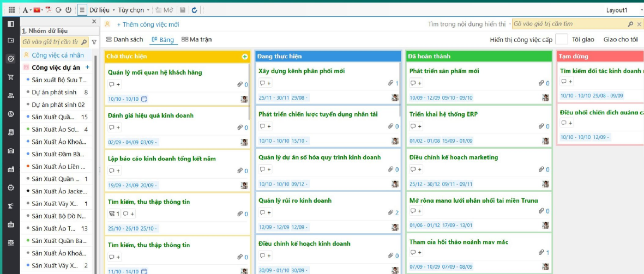Screen dimensions: 644x274
Task: Open the apps grid menu icon
Action: point(11,10)
